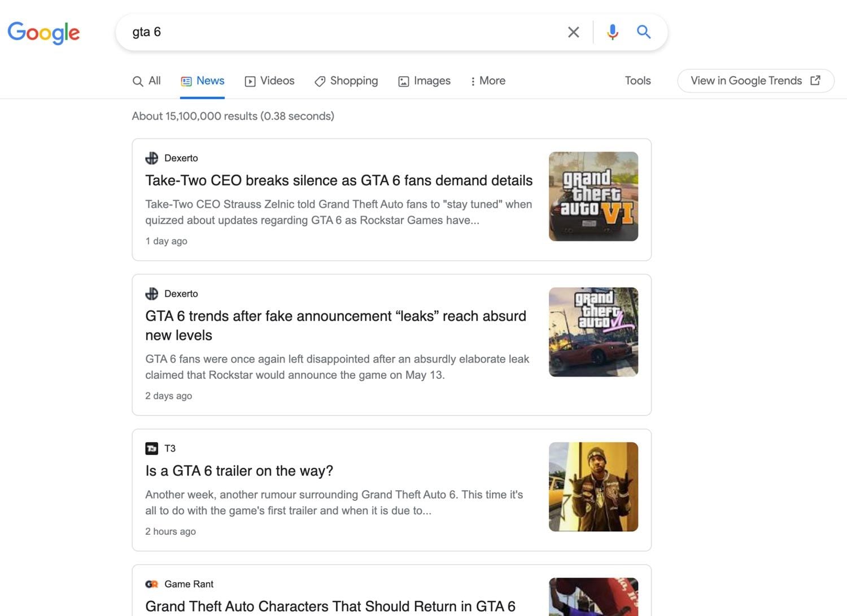
Task: Open the red car thumbnail of second article
Action: pos(593,332)
